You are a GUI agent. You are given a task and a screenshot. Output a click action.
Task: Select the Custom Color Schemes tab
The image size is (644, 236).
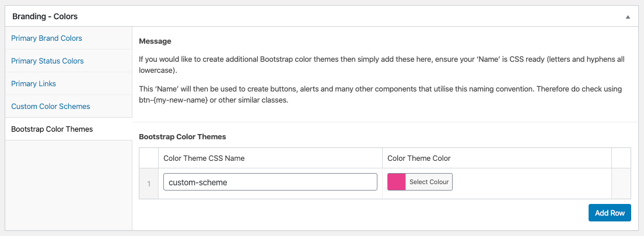[51, 107]
